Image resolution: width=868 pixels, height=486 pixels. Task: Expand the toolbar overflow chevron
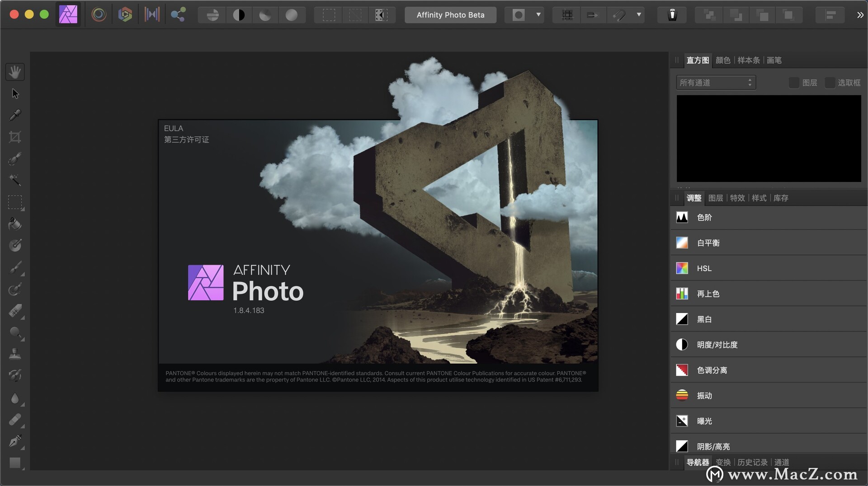pos(860,15)
